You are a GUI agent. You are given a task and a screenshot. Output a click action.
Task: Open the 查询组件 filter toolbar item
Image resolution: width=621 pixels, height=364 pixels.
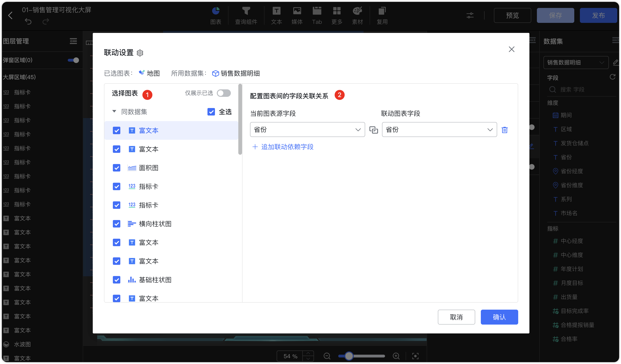click(x=246, y=15)
